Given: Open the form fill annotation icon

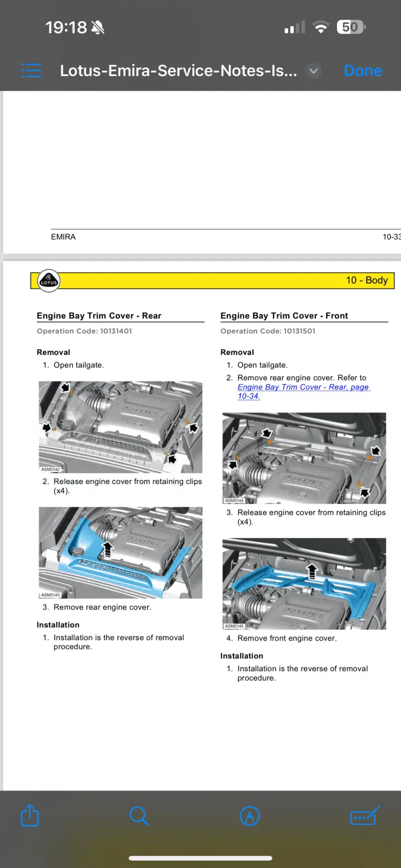Looking at the screenshot, I should (364, 816).
